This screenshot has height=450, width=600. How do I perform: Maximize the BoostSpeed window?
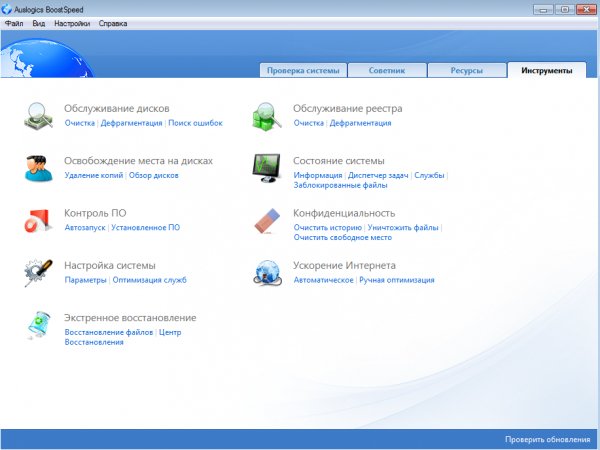(x=565, y=10)
